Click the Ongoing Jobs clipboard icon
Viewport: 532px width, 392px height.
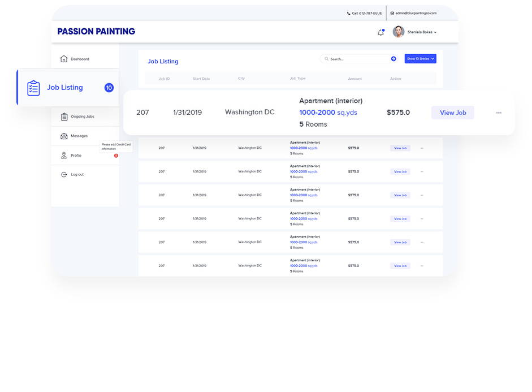64,117
